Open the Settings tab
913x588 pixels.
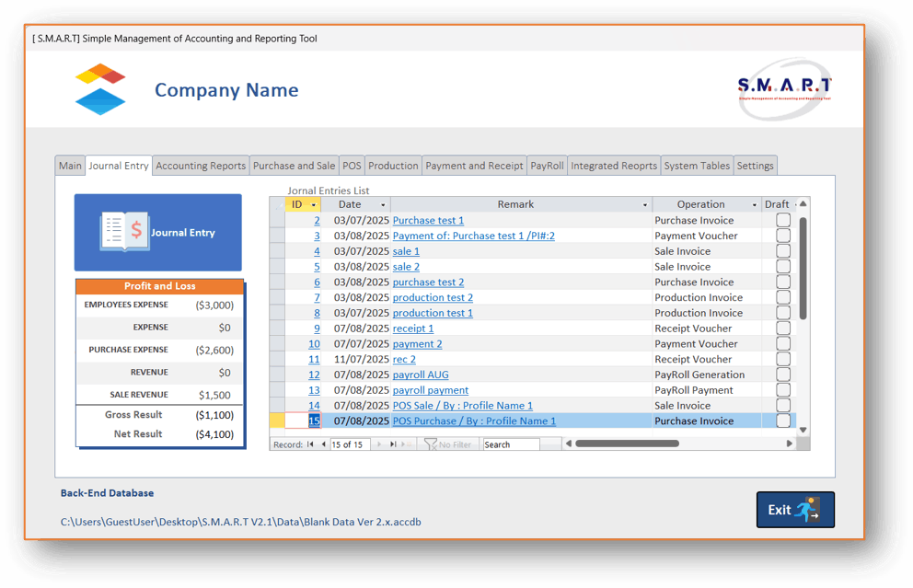[756, 166]
